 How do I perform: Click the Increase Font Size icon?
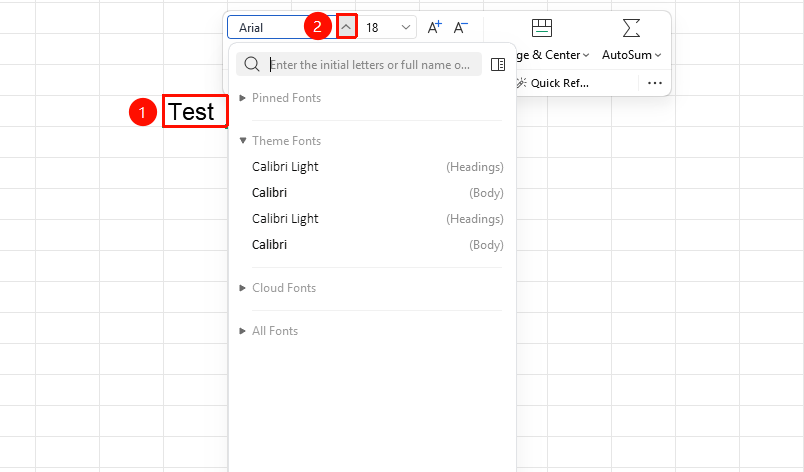tap(435, 27)
